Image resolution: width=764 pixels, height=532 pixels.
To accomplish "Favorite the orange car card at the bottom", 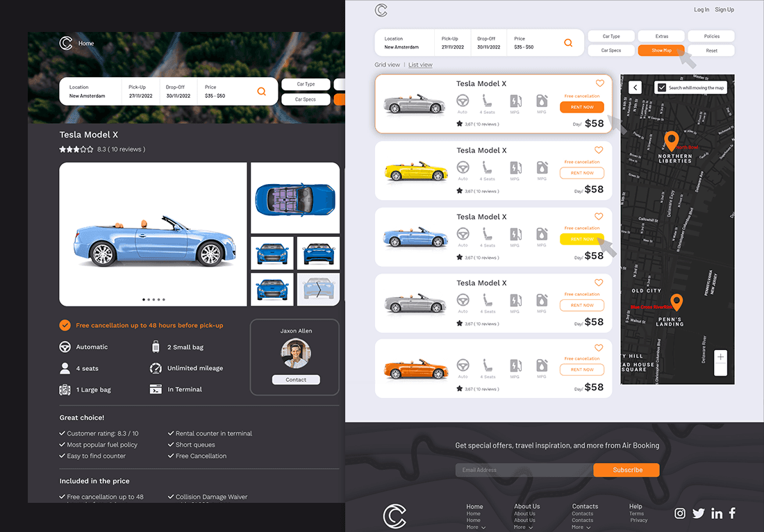I will click(x=599, y=348).
